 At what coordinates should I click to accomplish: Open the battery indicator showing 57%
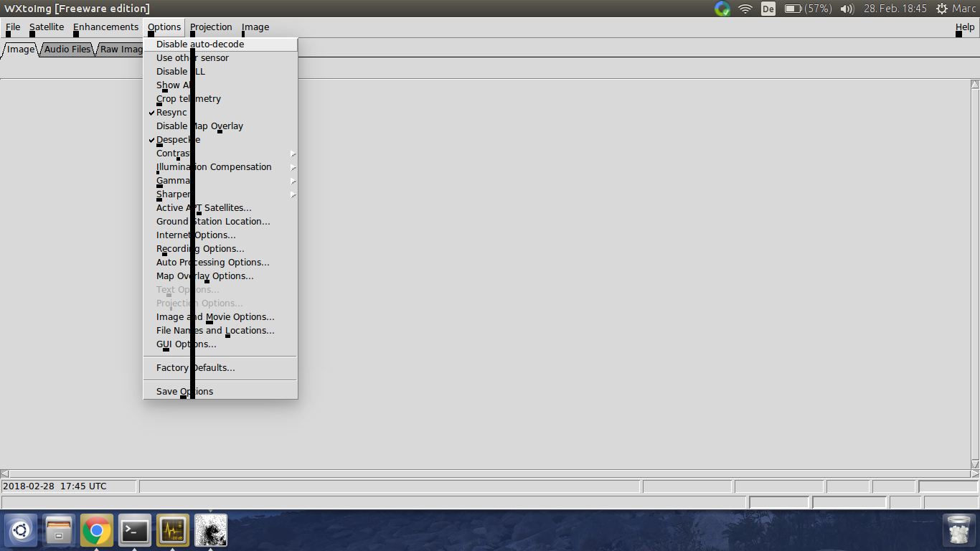[x=808, y=9]
